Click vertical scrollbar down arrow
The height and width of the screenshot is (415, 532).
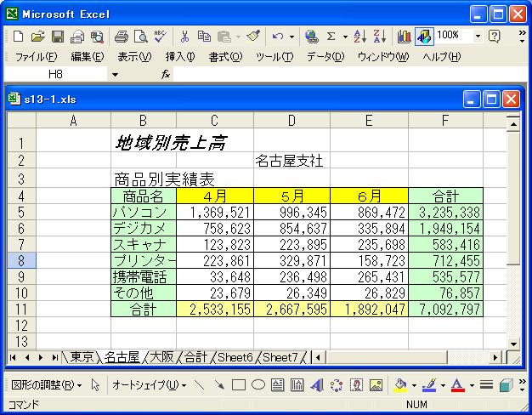[513, 344]
